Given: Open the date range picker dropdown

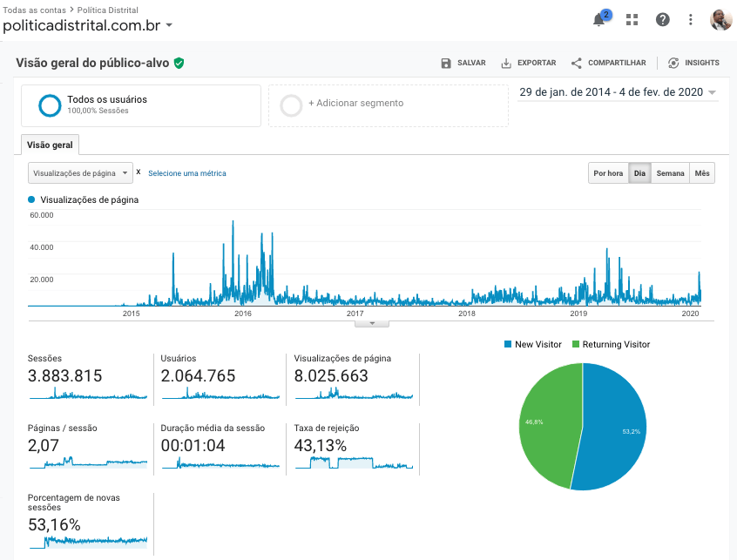Looking at the screenshot, I should point(618,92).
